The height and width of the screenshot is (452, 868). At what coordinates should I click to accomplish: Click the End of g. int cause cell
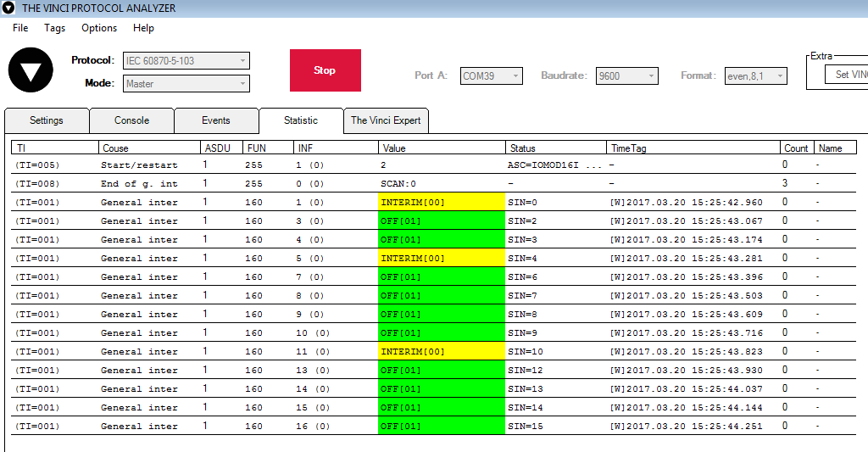pos(140,184)
